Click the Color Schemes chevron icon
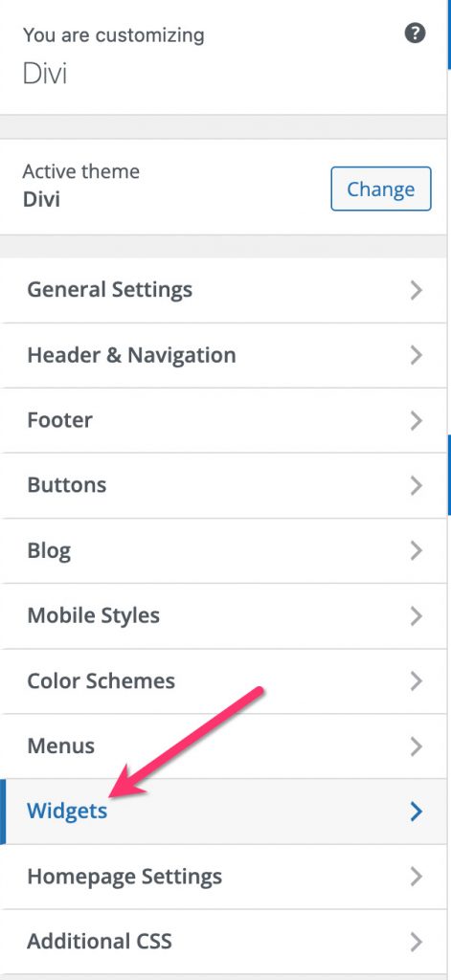This screenshot has height=980, width=451. click(417, 680)
